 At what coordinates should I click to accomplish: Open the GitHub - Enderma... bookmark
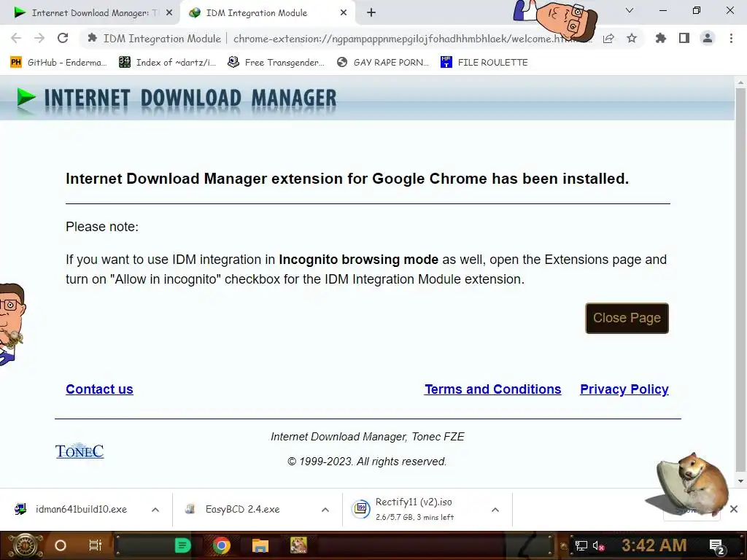click(x=58, y=63)
